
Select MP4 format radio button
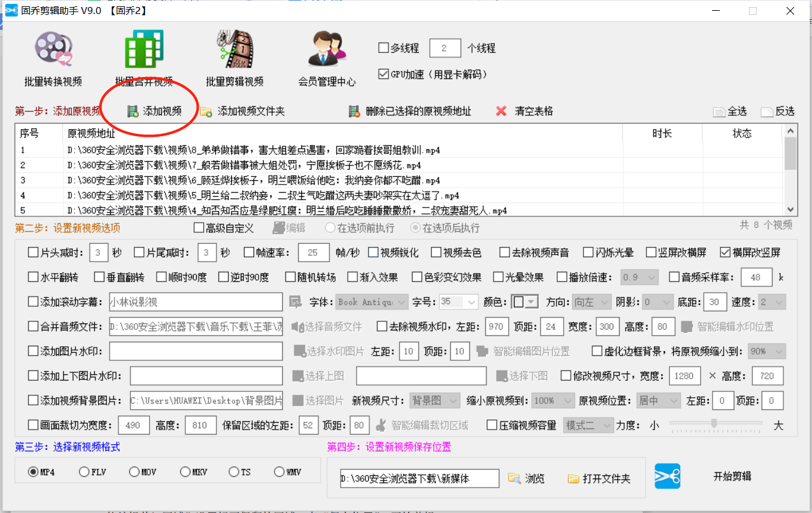pos(33,472)
